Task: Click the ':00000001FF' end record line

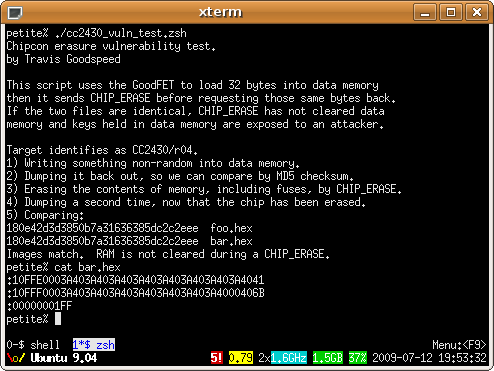Action: pos(39,306)
